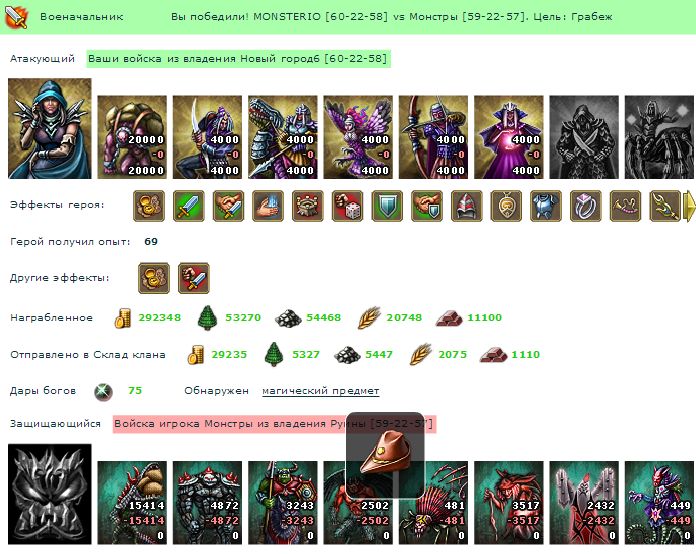
Task: Select the brown hat magic item
Action: click(385, 455)
